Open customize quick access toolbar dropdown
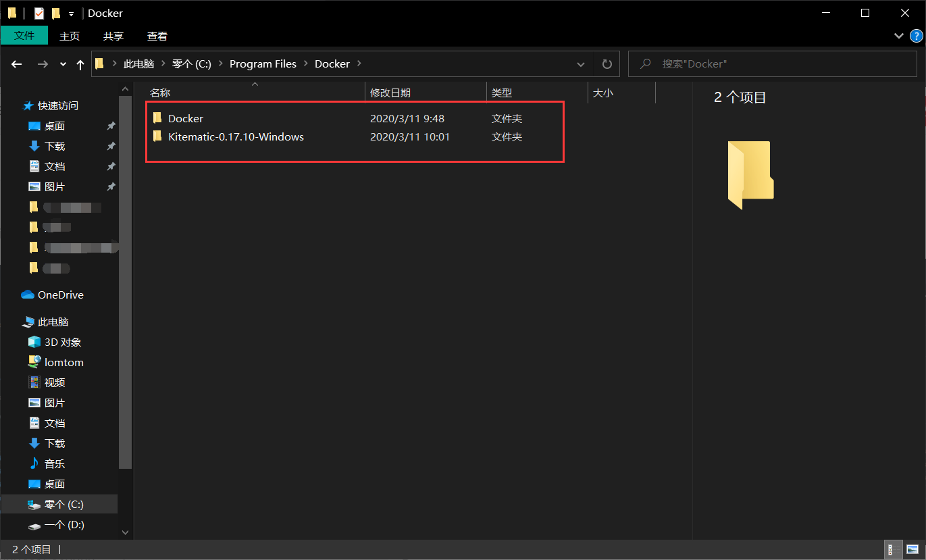Image resolution: width=926 pixels, height=560 pixels. coord(71,14)
